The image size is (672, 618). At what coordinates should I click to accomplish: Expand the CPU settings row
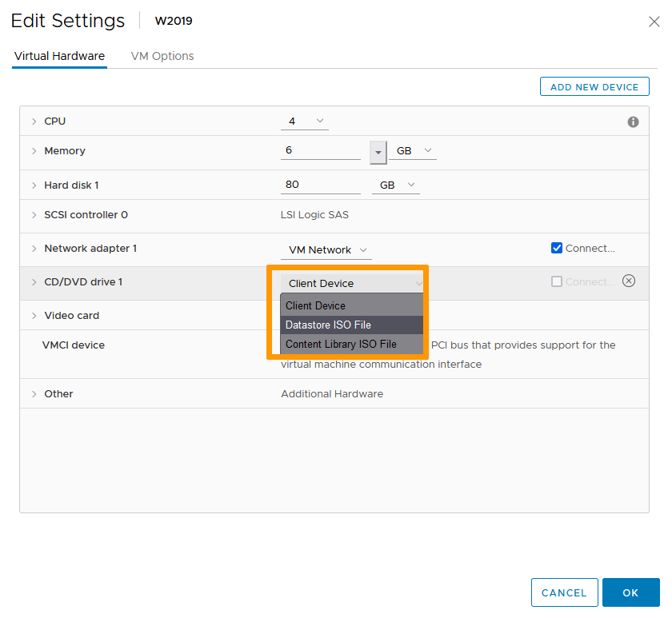[34, 122]
